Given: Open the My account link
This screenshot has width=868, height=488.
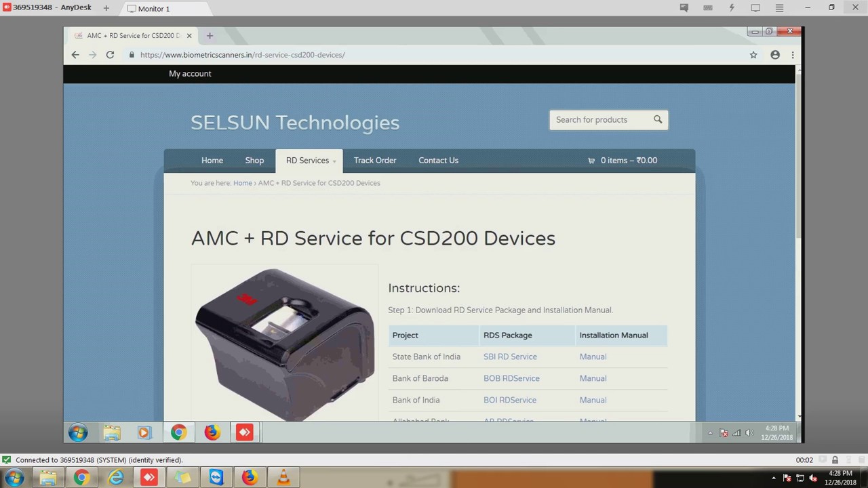Looking at the screenshot, I should pyautogui.click(x=190, y=74).
